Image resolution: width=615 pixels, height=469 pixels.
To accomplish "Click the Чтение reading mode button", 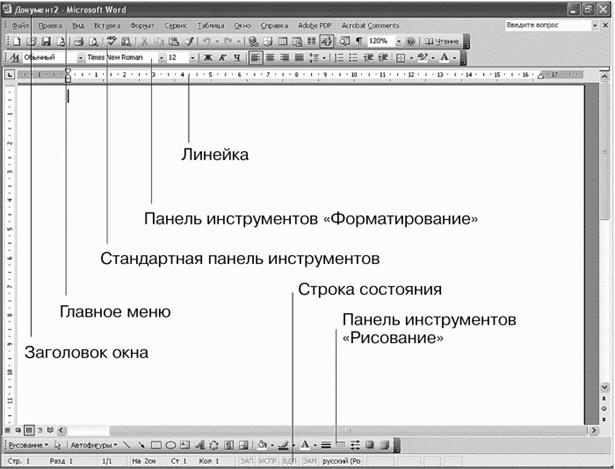I will (x=442, y=41).
